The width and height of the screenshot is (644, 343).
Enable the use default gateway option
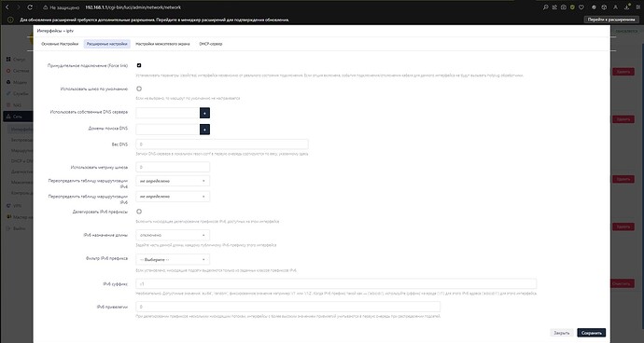coord(139,89)
